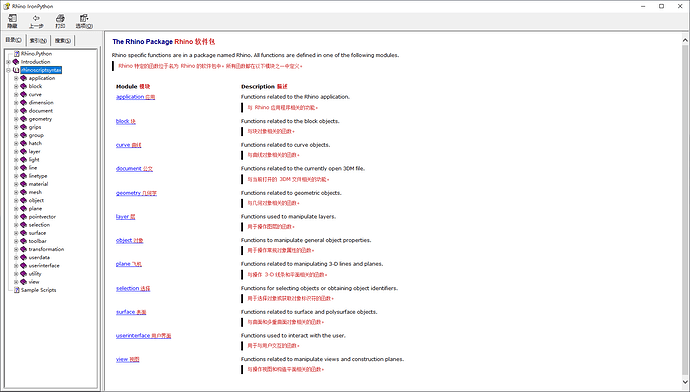Viewport: 690px width, 392px height.
Task: Follow the view module link
Action: [127, 360]
